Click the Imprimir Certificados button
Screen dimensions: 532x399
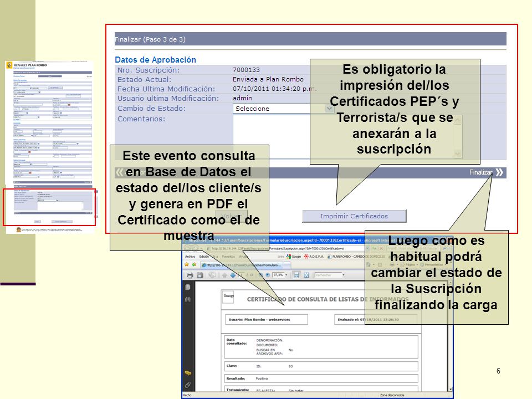coord(354,216)
